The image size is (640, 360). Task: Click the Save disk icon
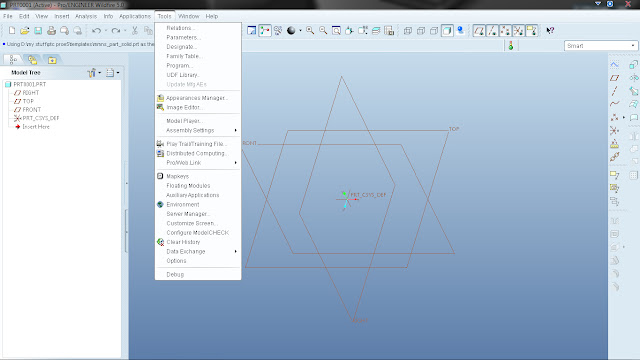point(38,31)
